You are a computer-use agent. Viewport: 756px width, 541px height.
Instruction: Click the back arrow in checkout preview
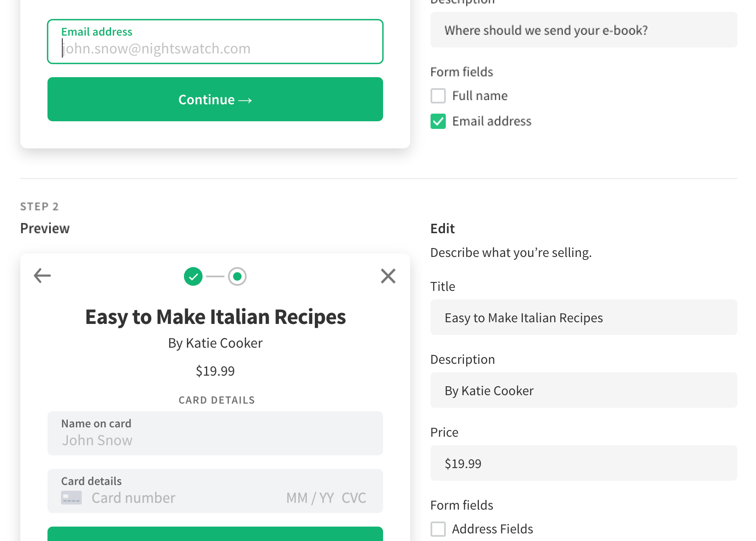point(42,276)
